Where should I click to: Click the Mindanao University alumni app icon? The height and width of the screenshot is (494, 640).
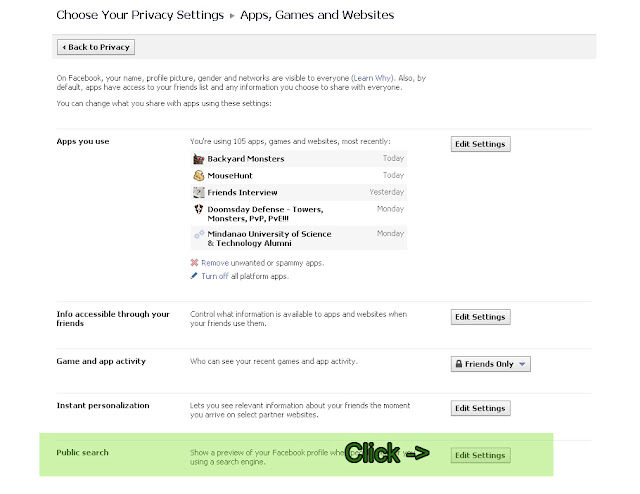[x=199, y=234]
